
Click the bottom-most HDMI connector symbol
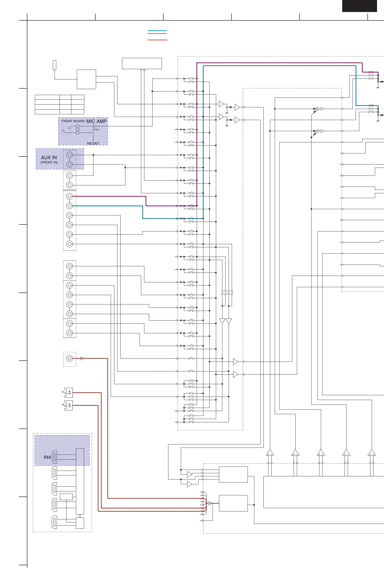(x=54, y=522)
